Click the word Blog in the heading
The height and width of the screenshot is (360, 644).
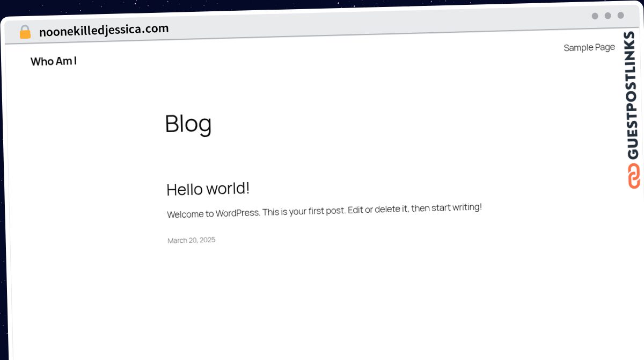[x=188, y=124]
